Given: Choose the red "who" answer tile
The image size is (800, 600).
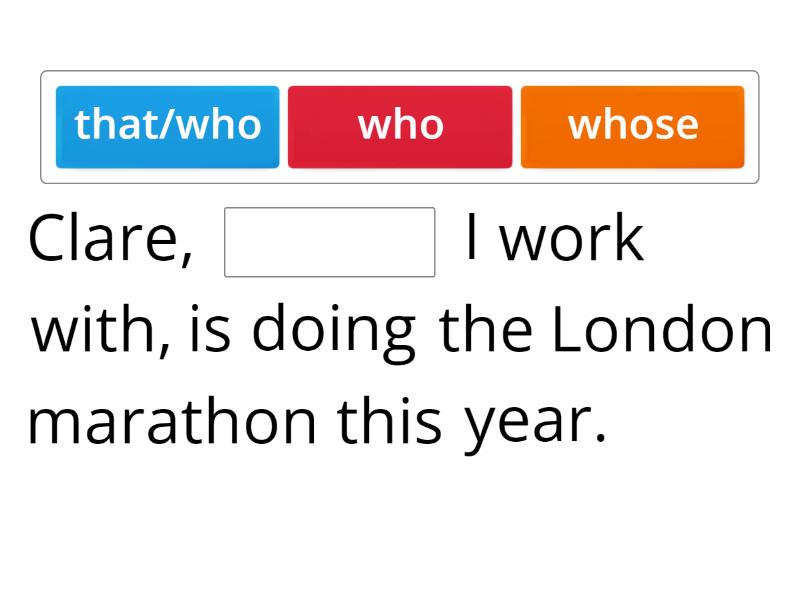Looking at the screenshot, I should click(x=400, y=127).
